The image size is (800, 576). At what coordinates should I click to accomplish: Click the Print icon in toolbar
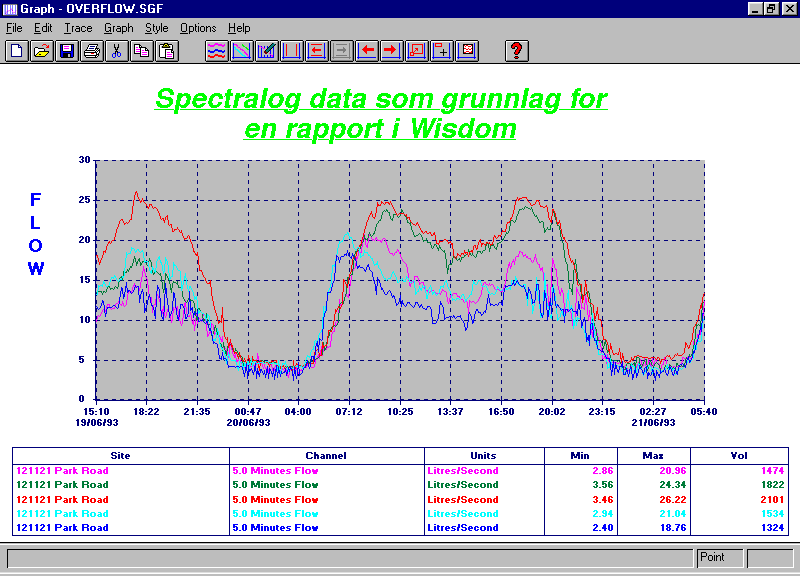tap(92, 51)
